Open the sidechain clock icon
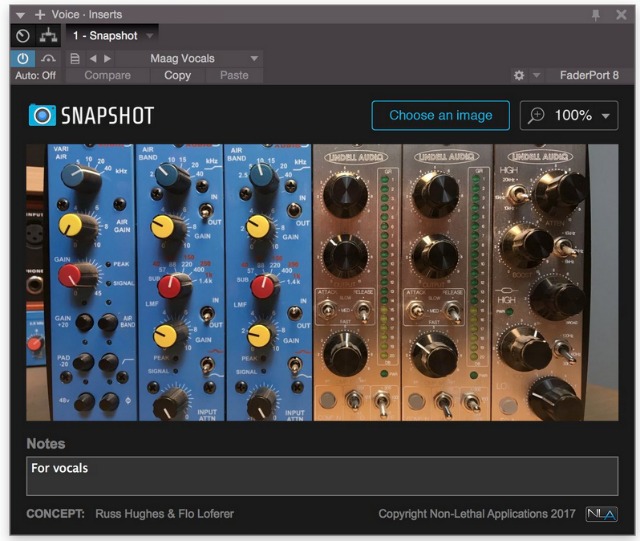This screenshot has height=541, width=640. click(23, 36)
